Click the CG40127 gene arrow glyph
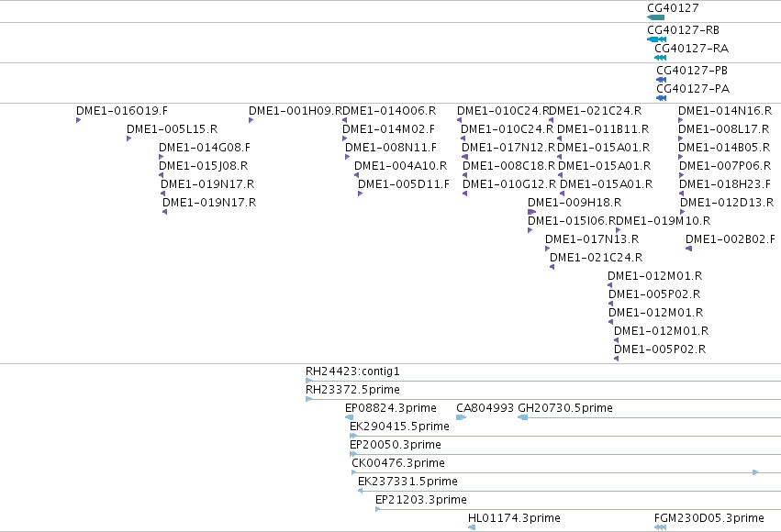The image size is (781, 532). coord(655,17)
